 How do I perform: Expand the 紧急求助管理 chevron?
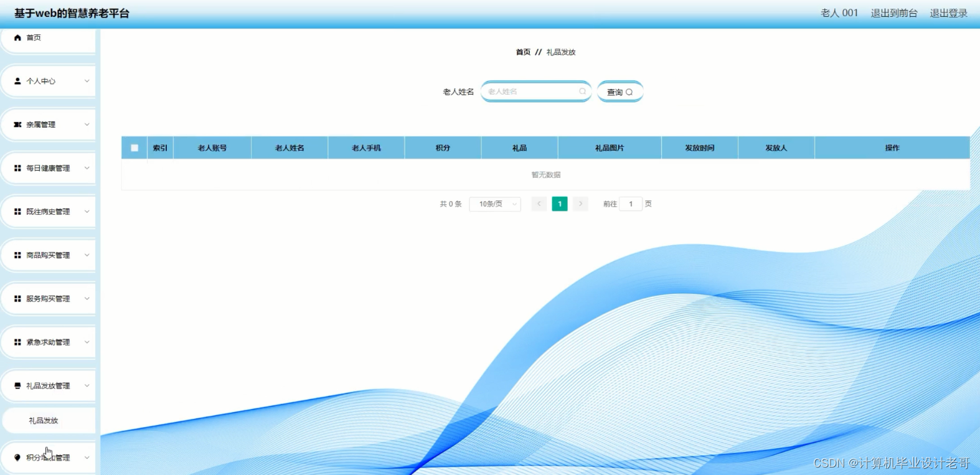pyautogui.click(x=87, y=342)
